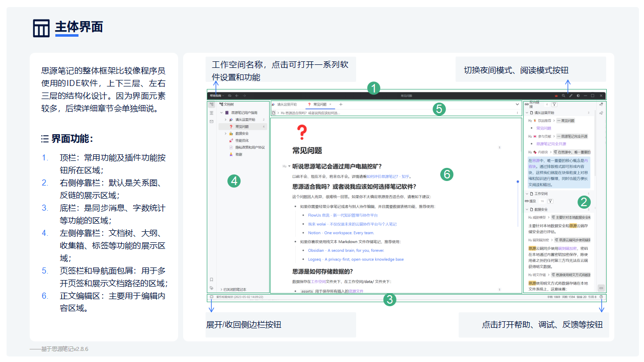Screen dimensions: 644x362
Task: Open the document tree panel icon
Action: click(x=211, y=105)
